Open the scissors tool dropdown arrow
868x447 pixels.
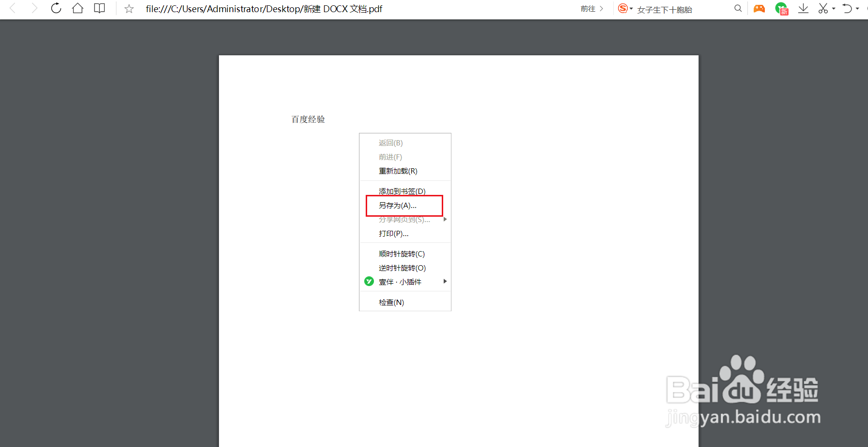point(834,9)
